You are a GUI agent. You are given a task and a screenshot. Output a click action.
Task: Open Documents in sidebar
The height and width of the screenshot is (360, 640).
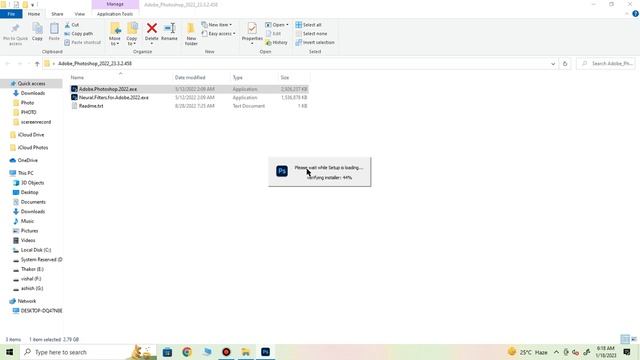[x=33, y=202]
